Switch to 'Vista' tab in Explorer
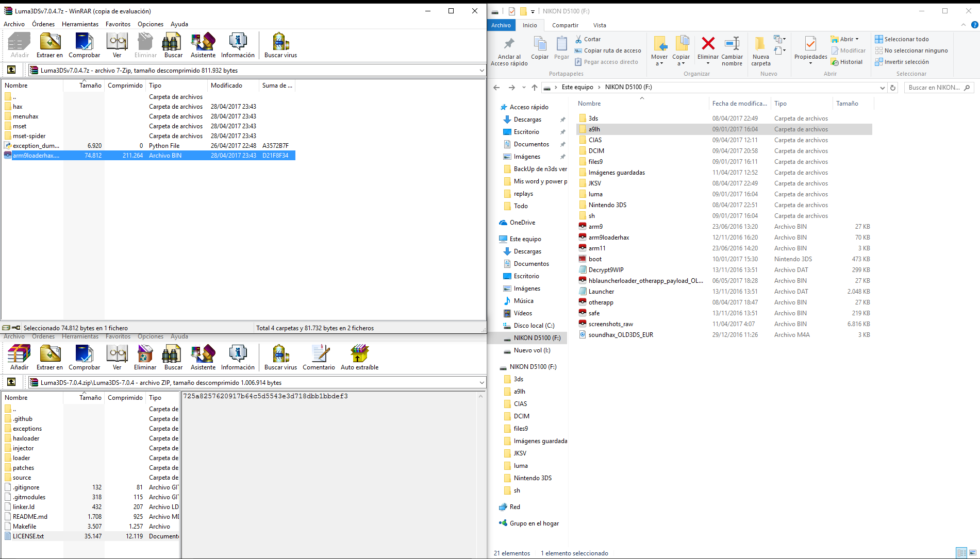 [x=600, y=25]
